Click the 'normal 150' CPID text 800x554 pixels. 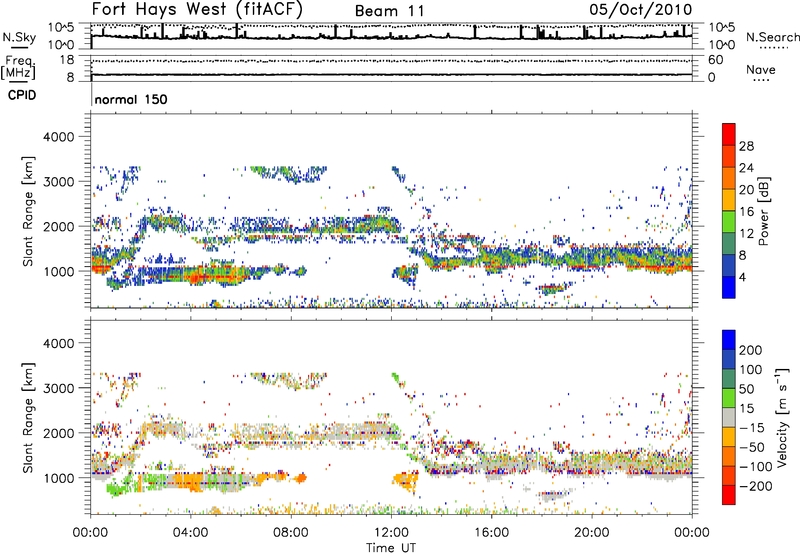131,99
